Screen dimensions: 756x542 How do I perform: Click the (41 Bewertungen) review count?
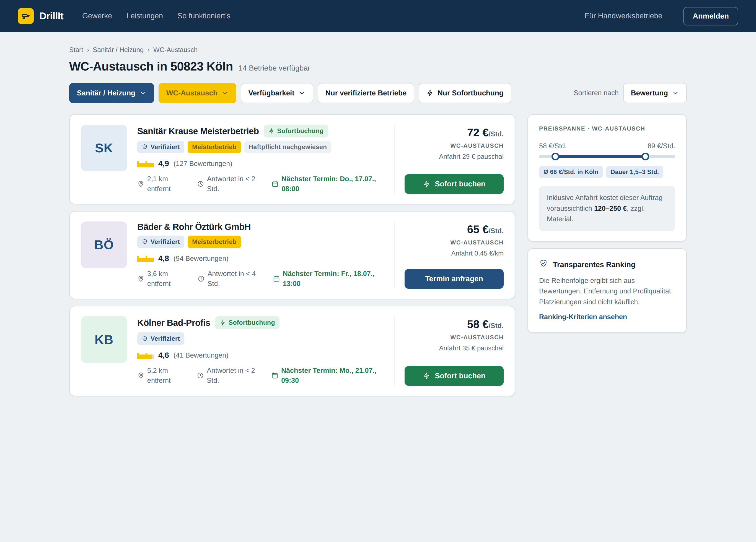point(201,355)
